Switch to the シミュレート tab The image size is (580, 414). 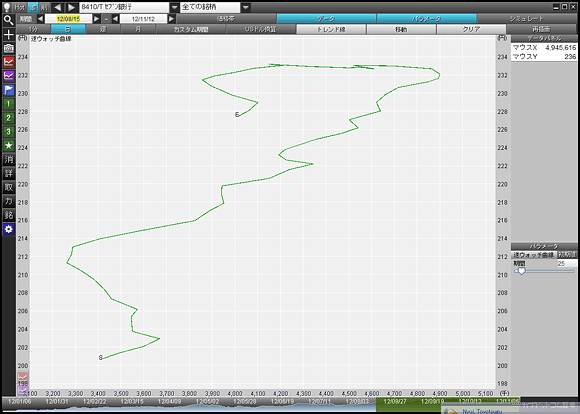coord(527,18)
